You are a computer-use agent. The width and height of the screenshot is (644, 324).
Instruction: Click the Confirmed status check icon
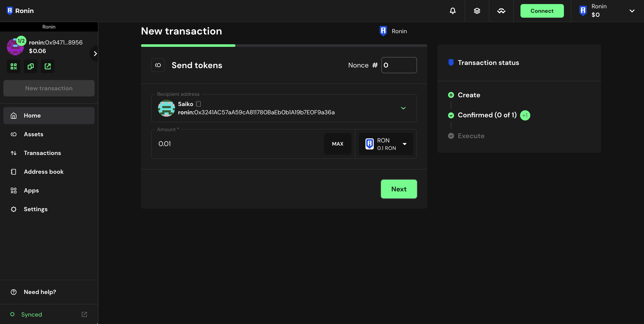point(451,115)
